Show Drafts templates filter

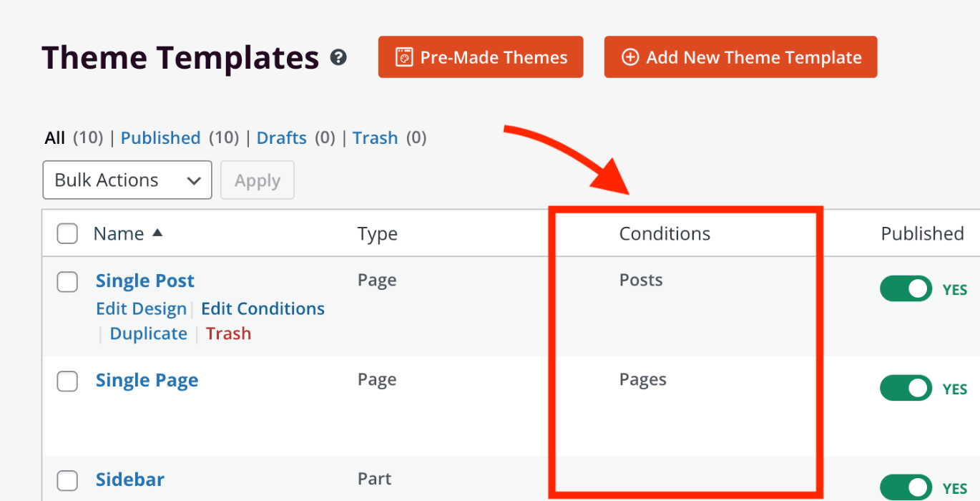click(x=281, y=137)
